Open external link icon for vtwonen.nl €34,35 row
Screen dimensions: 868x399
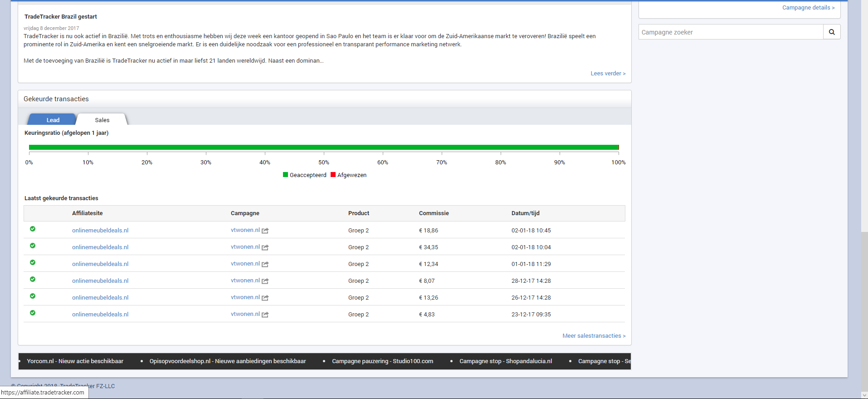tap(265, 247)
